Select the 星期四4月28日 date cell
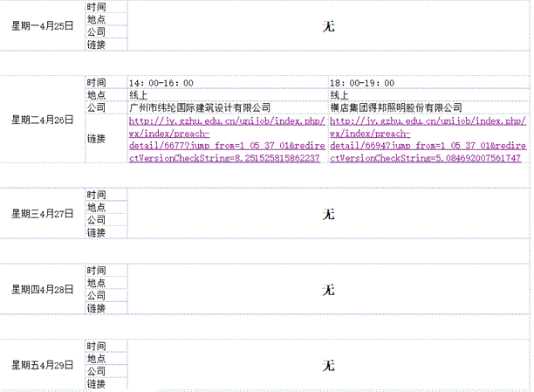The image size is (534, 392). coord(42,289)
